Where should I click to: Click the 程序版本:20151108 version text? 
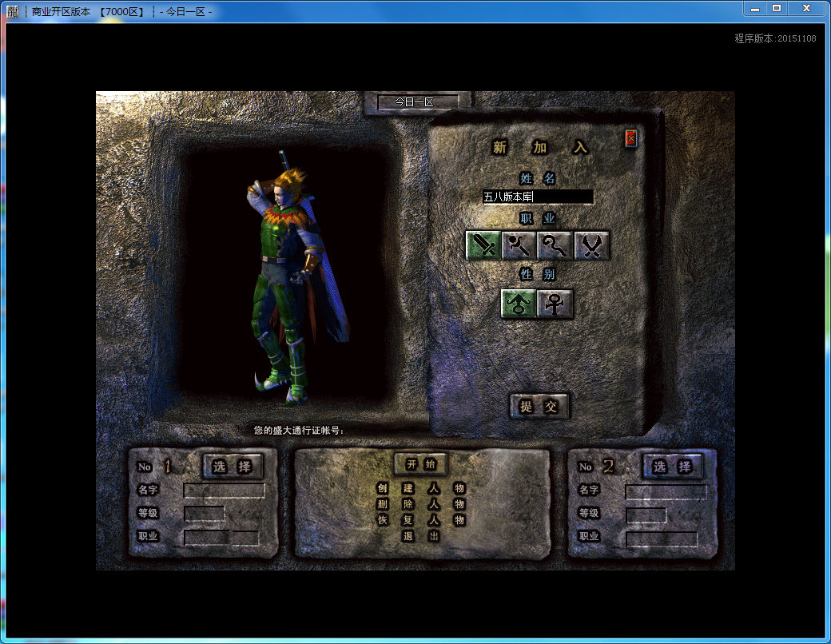pos(775,38)
